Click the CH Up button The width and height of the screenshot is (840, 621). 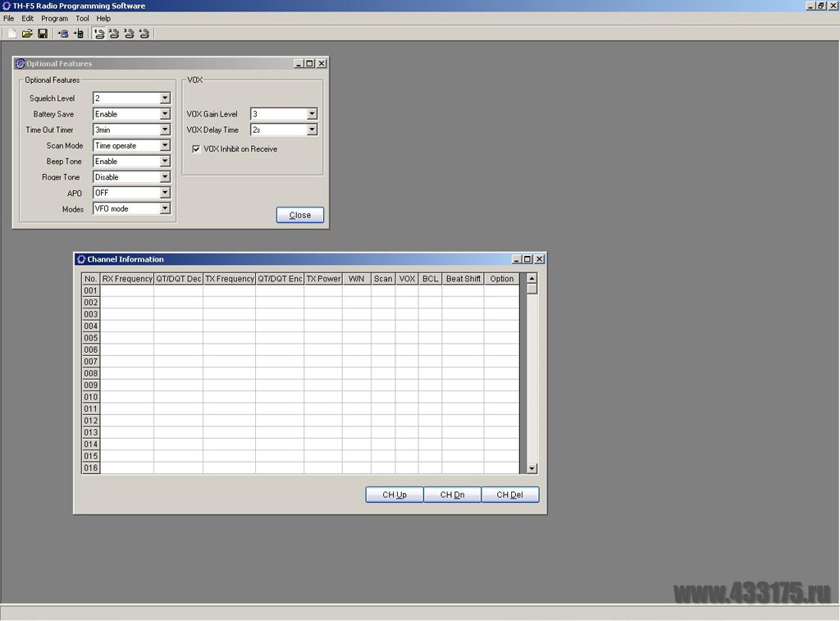(x=395, y=495)
